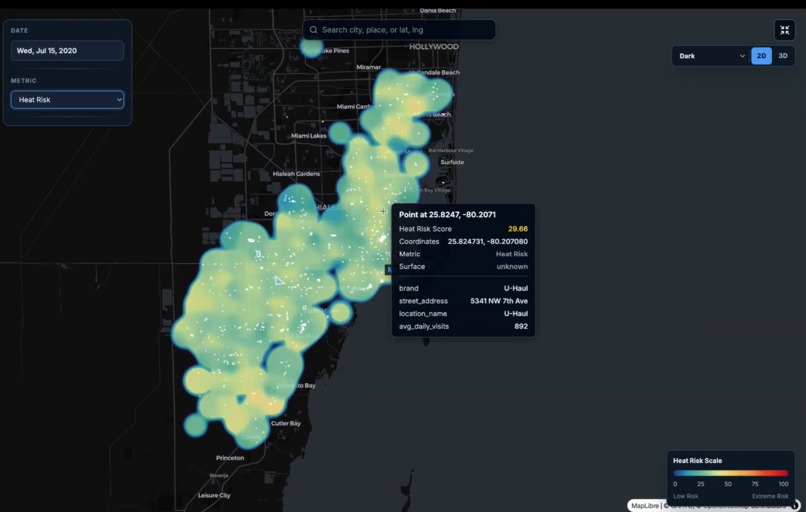Click the Leisure City map label
This screenshot has height=512, width=806.
click(x=214, y=496)
